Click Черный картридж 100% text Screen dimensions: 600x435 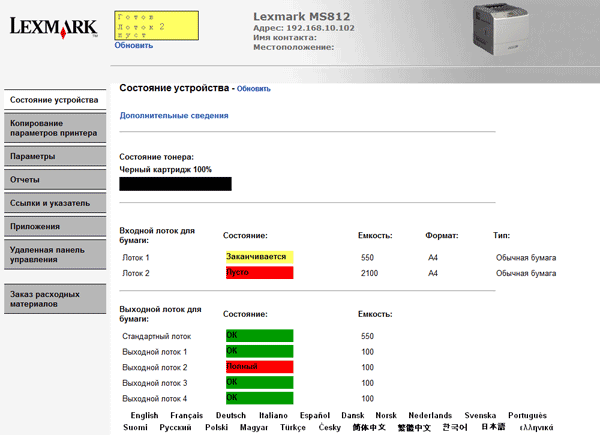point(165,169)
